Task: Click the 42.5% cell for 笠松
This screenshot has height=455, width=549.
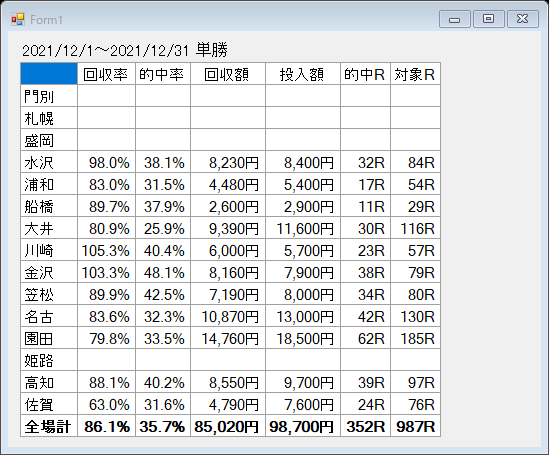Action: [x=163, y=294]
